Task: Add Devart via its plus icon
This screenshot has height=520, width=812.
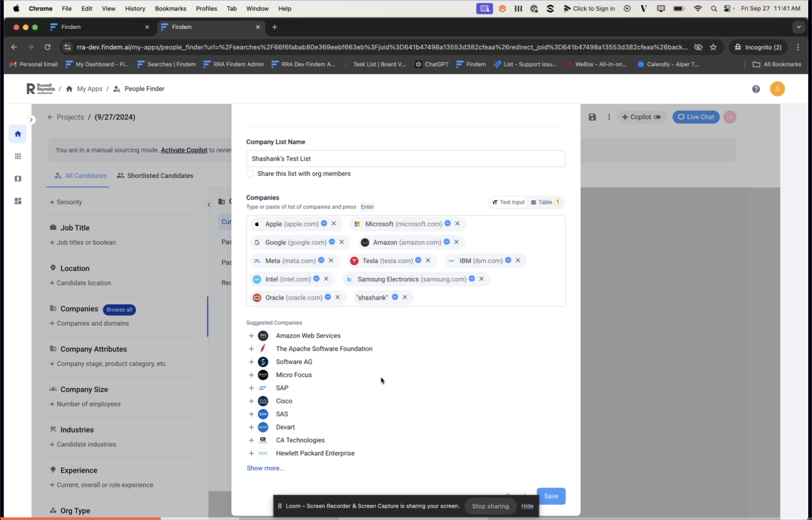Action: pyautogui.click(x=251, y=427)
